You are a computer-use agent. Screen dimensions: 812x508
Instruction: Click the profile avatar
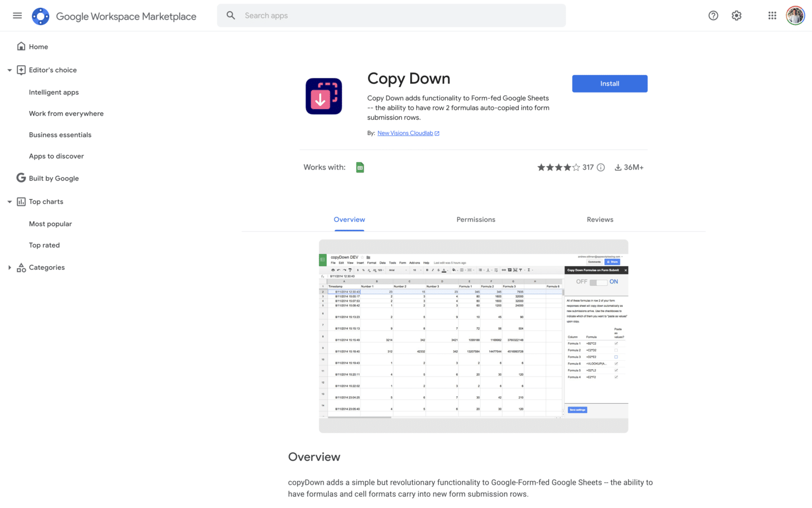coord(795,15)
